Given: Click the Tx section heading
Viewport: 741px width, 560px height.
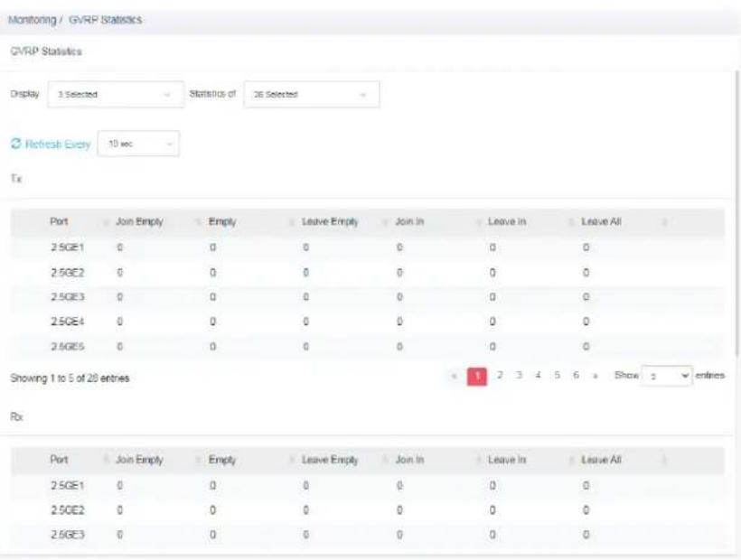Looking at the screenshot, I should [x=16, y=179].
